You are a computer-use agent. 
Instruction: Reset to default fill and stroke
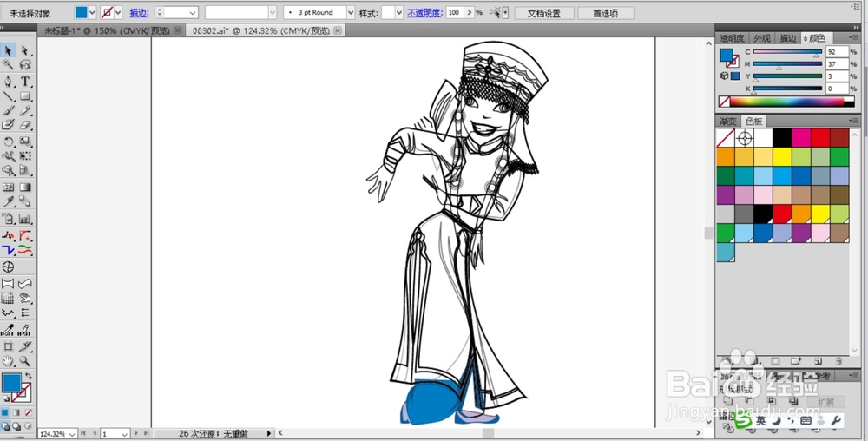(6, 398)
